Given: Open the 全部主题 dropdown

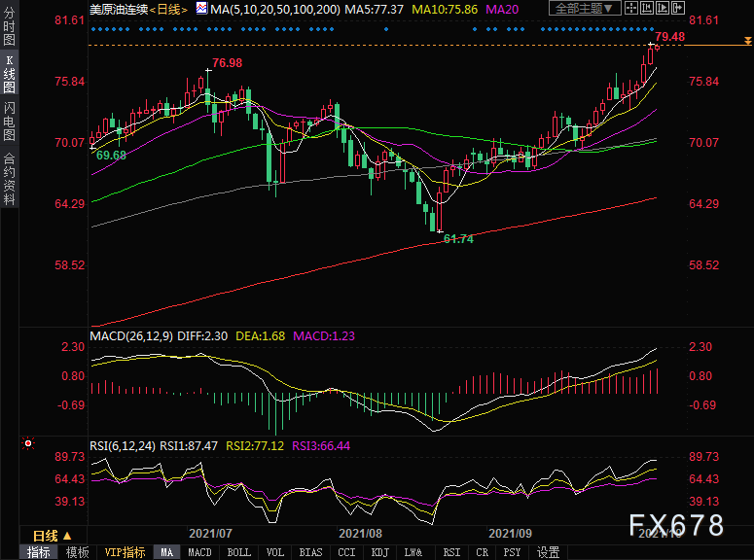Looking at the screenshot, I should (584, 9).
